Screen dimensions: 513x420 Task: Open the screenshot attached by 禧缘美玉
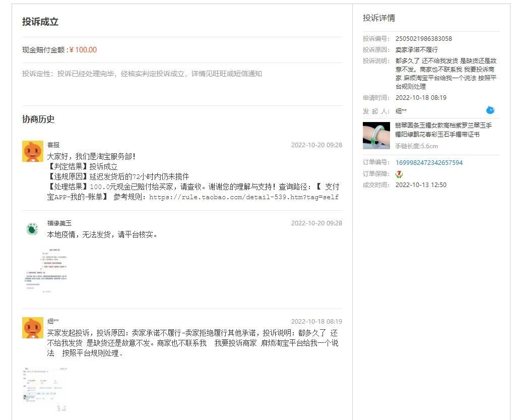click(44, 271)
